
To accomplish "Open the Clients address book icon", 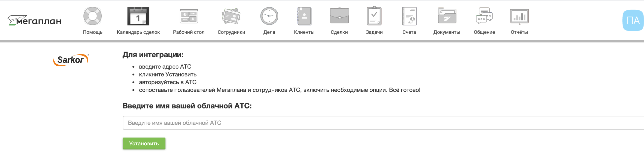I will tap(304, 16).
